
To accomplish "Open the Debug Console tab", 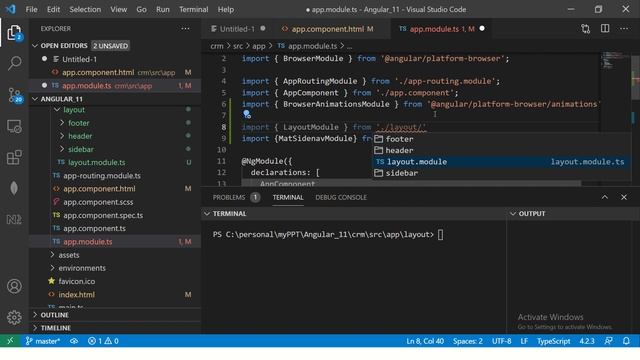I will coord(341,197).
